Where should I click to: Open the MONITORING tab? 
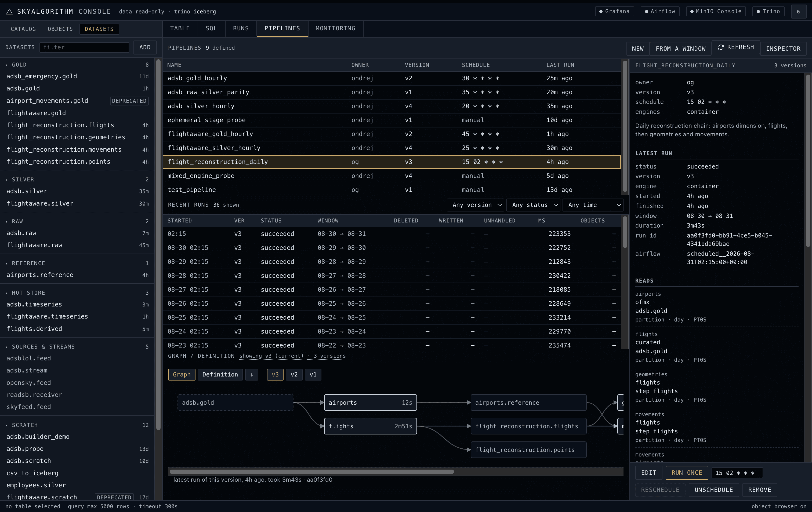coord(336,28)
